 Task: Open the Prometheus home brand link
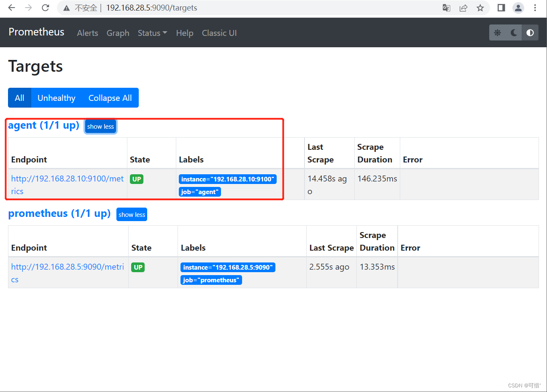pos(36,32)
